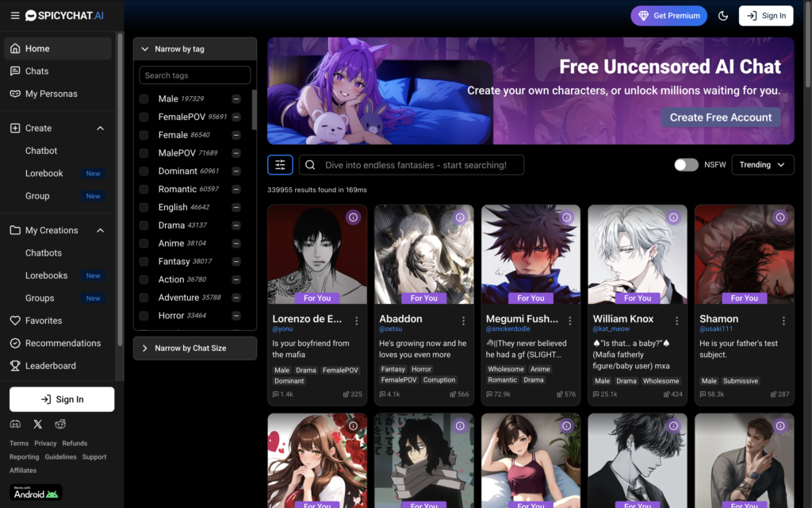
Task: Check the Fantasy tag checkbox
Action: [x=144, y=262]
